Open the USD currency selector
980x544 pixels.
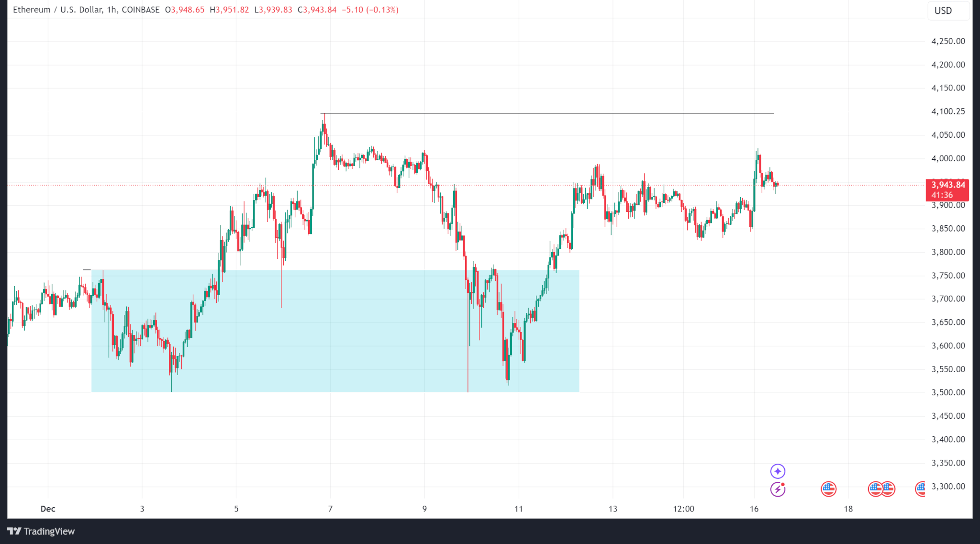pos(949,11)
